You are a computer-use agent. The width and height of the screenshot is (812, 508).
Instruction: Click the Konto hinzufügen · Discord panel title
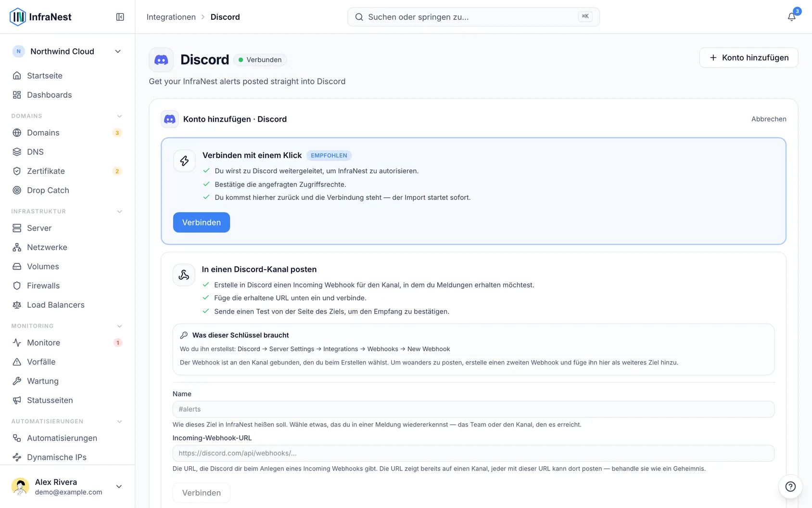pos(235,119)
